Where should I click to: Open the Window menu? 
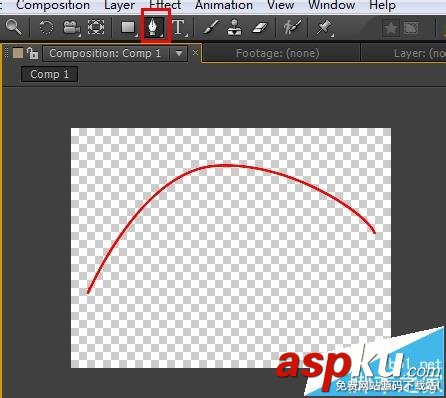point(332,5)
